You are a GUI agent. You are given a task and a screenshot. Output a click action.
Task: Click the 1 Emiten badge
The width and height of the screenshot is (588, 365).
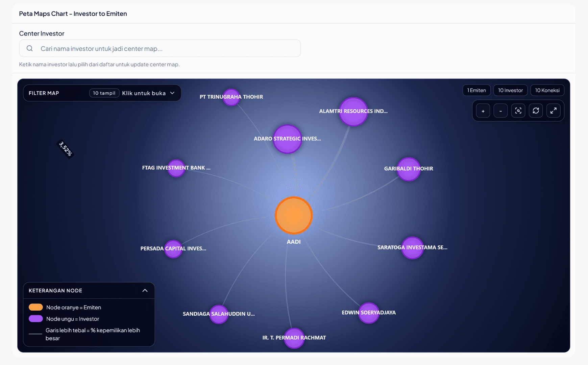pyautogui.click(x=476, y=90)
